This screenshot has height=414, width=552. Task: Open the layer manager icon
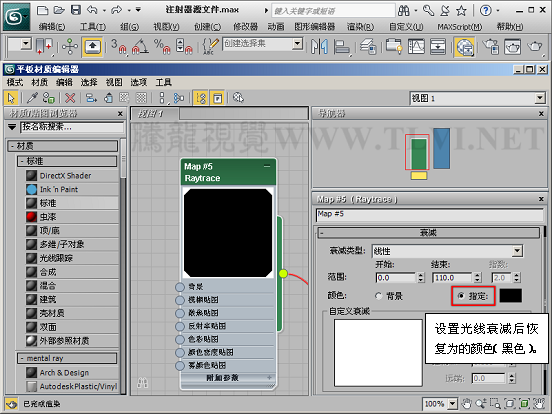(x=368, y=46)
